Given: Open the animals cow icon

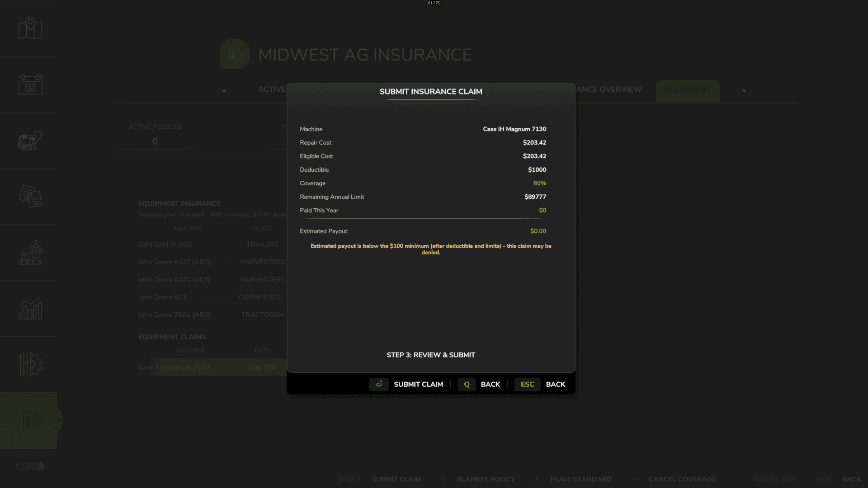Looking at the screenshot, I should coord(30,140).
